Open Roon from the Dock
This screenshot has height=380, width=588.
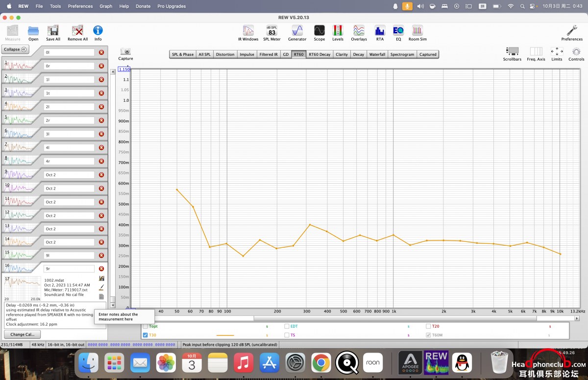click(x=374, y=363)
